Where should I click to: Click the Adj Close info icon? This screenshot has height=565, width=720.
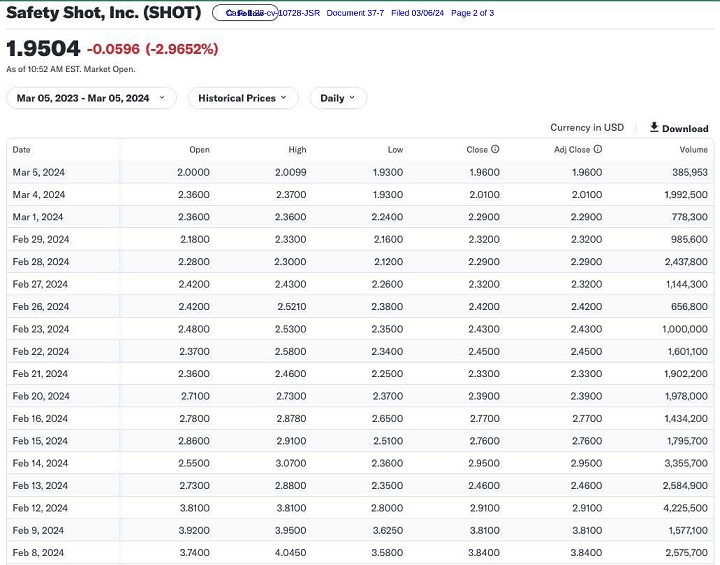tap(598, 150)
